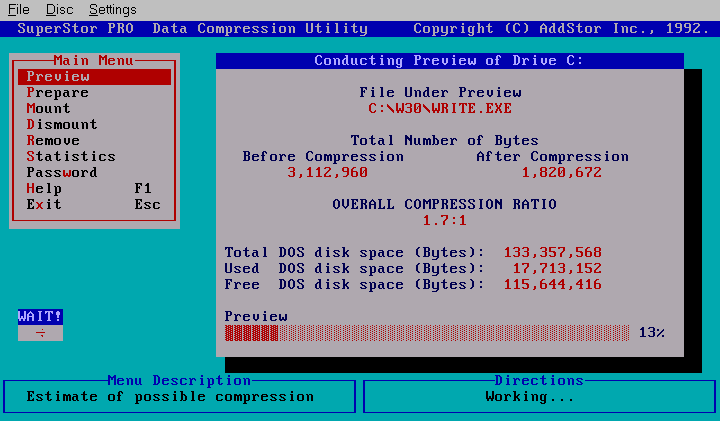This screenshot has height=421, width=720.
Task: Click the file path C:\W30\WRITE.EXE
Action: click(440, 109)
